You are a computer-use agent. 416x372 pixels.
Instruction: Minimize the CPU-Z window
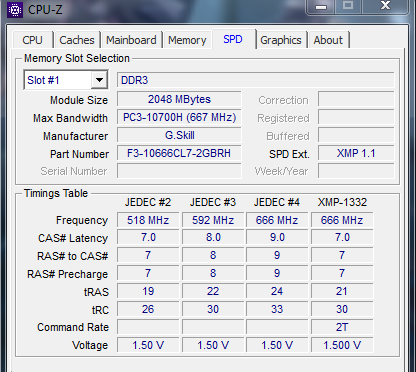(321, 7)
